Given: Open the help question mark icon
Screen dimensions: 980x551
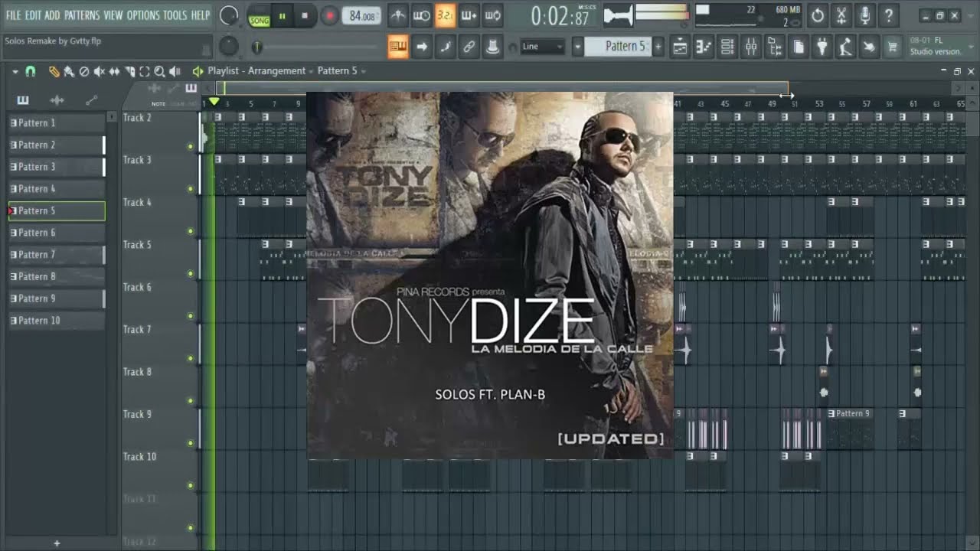Looking at the screenshot, I should pos(888,15).
